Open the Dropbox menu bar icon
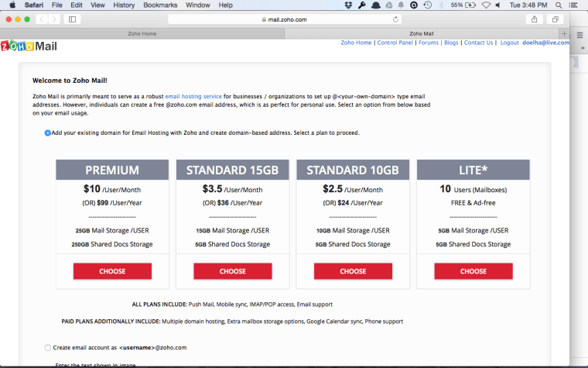Screen dimensions: 588x368 [348, 5]
